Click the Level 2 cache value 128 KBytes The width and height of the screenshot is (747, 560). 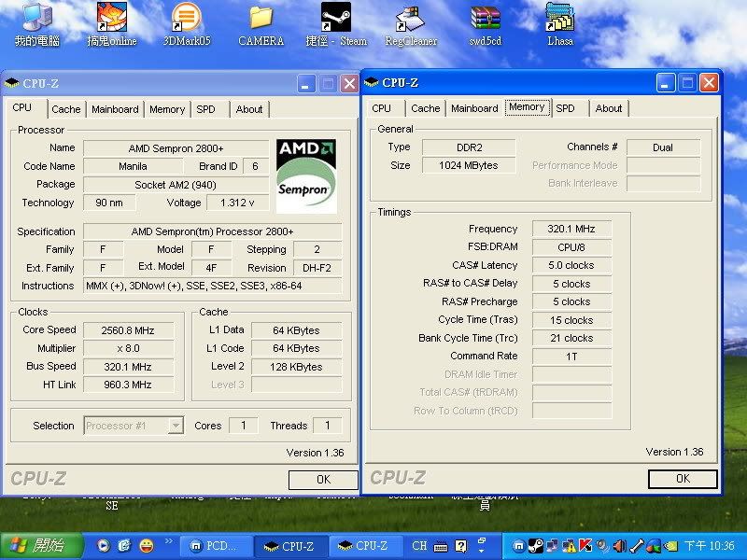point(296,367)
